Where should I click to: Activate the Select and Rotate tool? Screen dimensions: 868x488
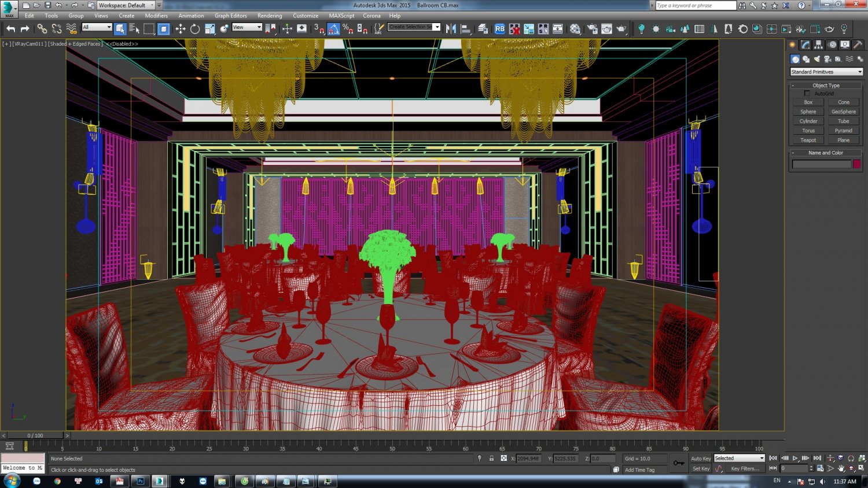pyautogui.click(x=196, y=28)
